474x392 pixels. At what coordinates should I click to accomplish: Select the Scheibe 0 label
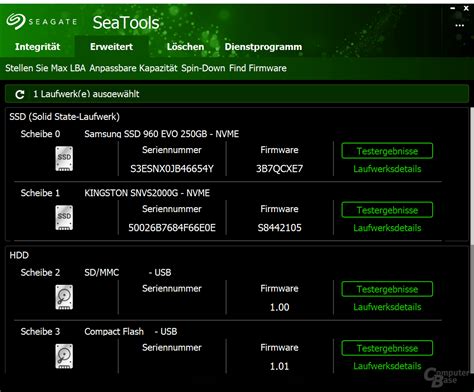40,134
